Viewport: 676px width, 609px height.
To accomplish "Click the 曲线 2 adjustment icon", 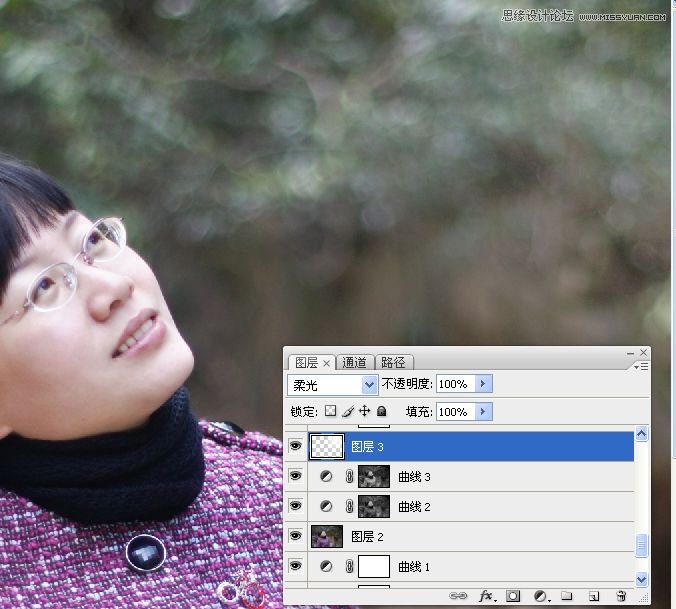I will [x=326, y=506].
